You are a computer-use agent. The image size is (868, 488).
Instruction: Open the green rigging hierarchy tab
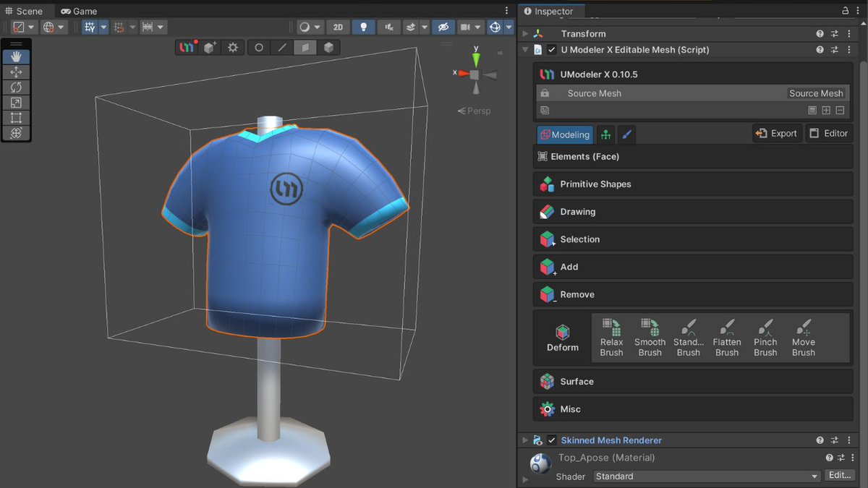tap(606, 134)
